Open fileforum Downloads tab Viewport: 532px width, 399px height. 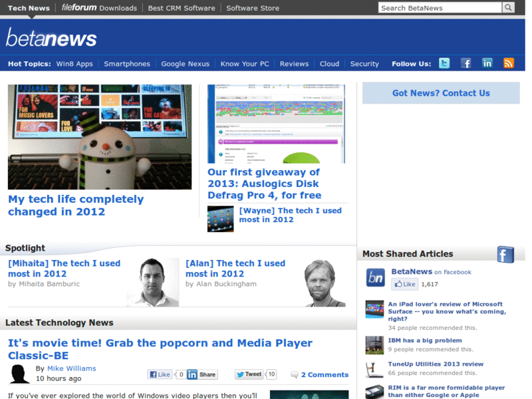point(99,8)
